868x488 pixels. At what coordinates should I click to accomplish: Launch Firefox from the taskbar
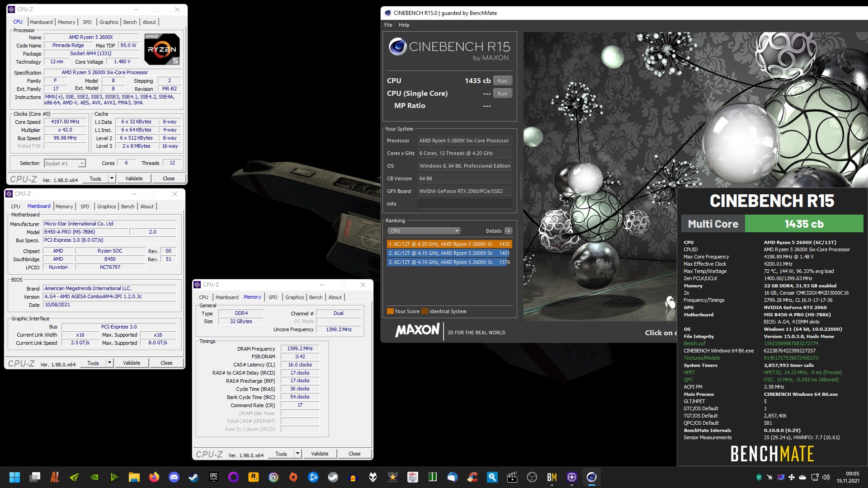click(x=154, y=477)
